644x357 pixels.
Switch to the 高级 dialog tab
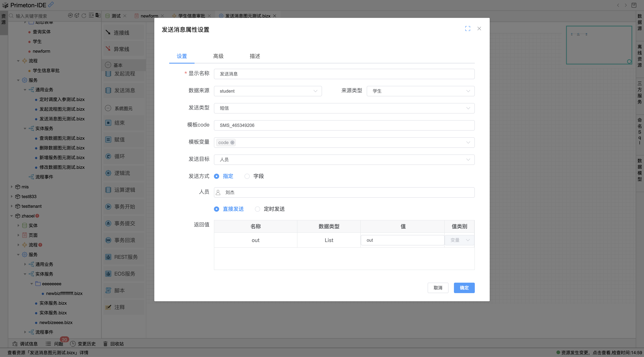coord(218,56)
